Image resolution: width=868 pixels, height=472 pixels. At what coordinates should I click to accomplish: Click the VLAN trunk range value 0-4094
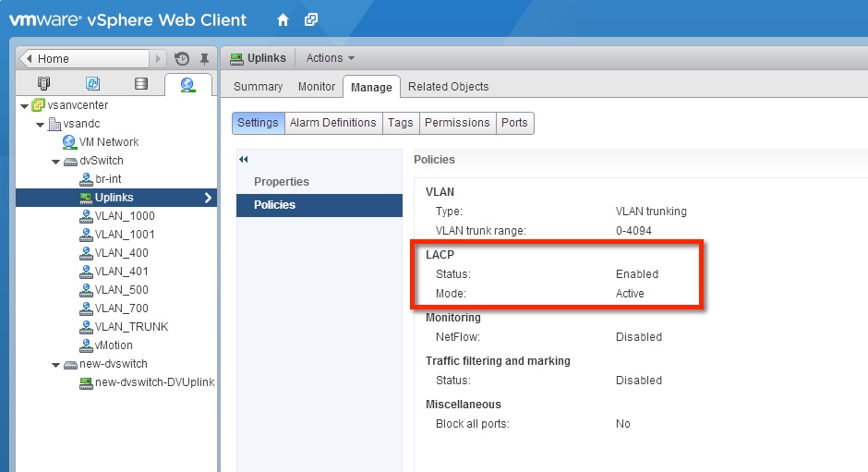coord(633,231)
